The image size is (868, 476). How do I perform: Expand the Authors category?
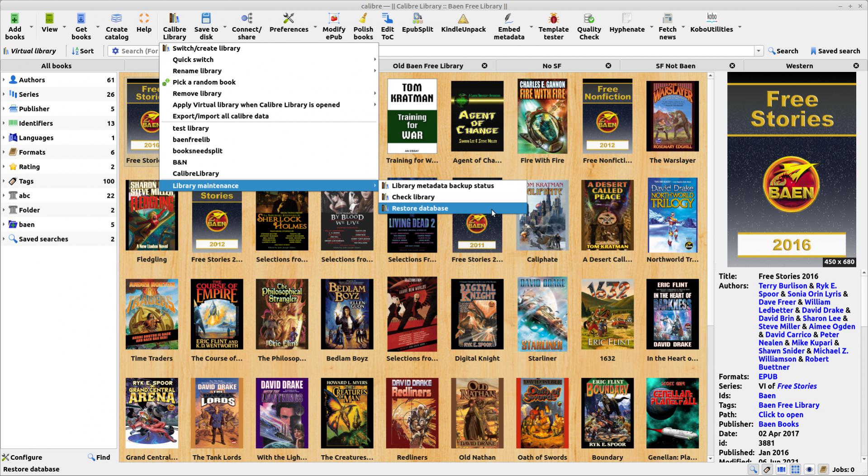click(4, 80)
